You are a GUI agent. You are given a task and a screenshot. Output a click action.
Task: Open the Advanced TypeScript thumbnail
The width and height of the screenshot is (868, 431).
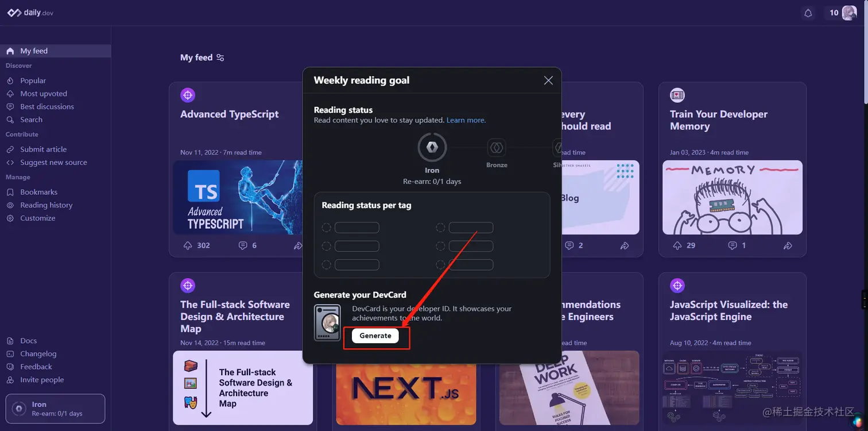(238, 197)
